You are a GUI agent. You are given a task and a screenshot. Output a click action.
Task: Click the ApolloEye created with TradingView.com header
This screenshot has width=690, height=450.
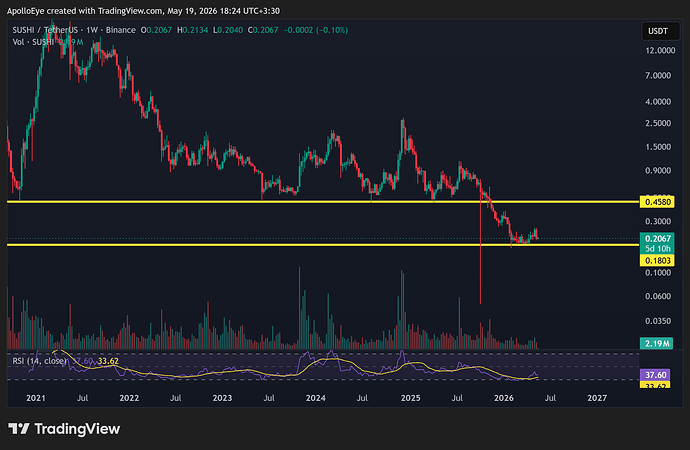143,11
